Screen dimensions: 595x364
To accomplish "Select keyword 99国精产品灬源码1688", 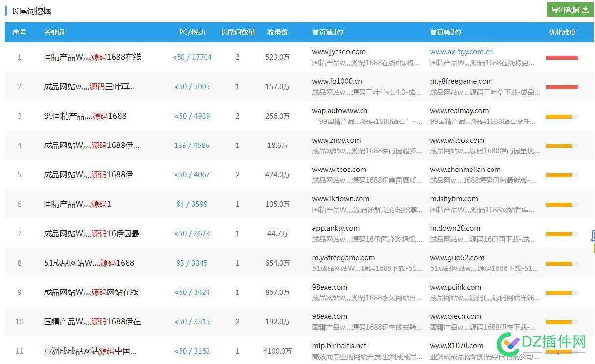I will (x=85, y=116).
